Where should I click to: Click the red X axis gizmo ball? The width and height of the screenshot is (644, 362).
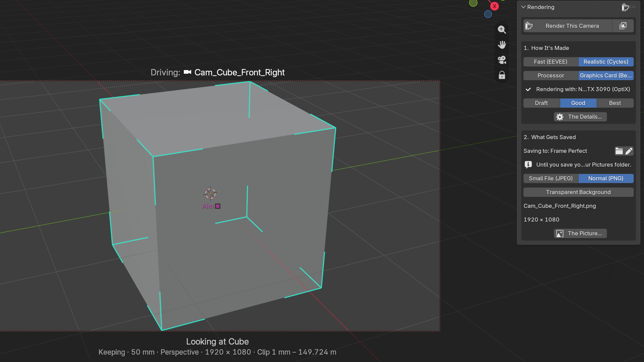pyautogui.click(x=494, y=6)
